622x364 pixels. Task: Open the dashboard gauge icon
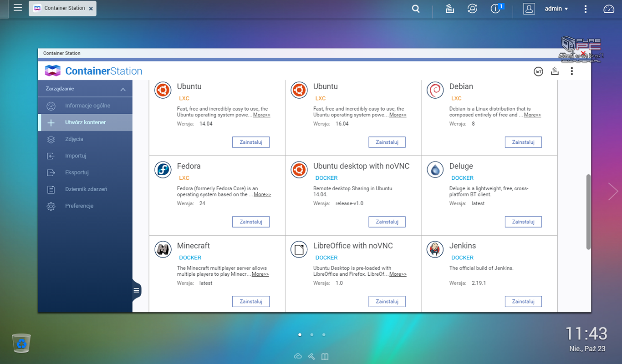click(609, 9)
